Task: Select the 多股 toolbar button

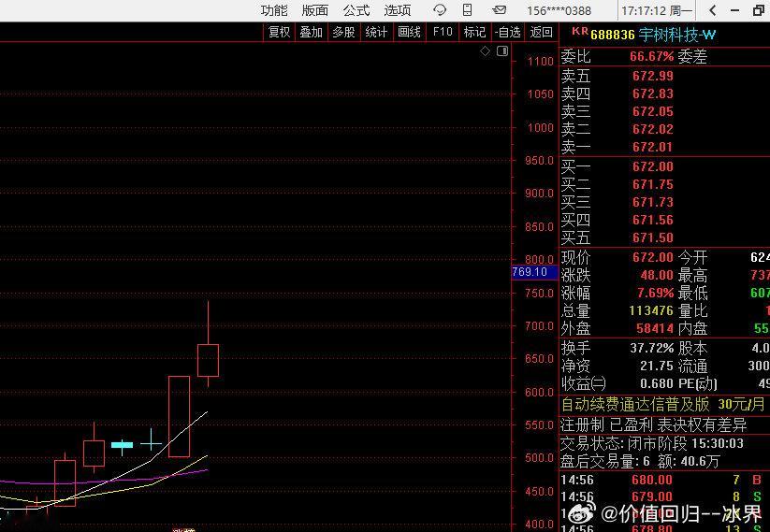Action: [x=343, y=33]
